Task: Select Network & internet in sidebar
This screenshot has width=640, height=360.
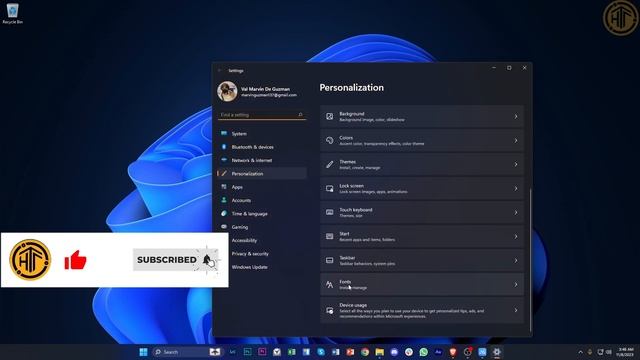Action: (x=262, y=160)
